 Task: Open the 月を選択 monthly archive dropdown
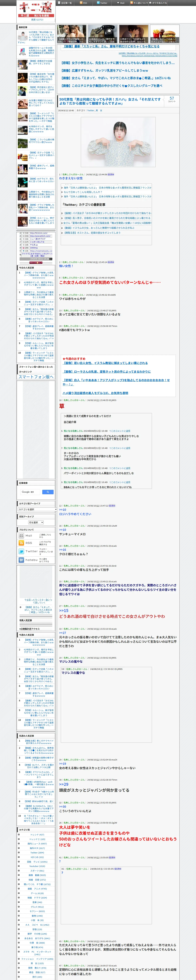[x=36, y=522]
